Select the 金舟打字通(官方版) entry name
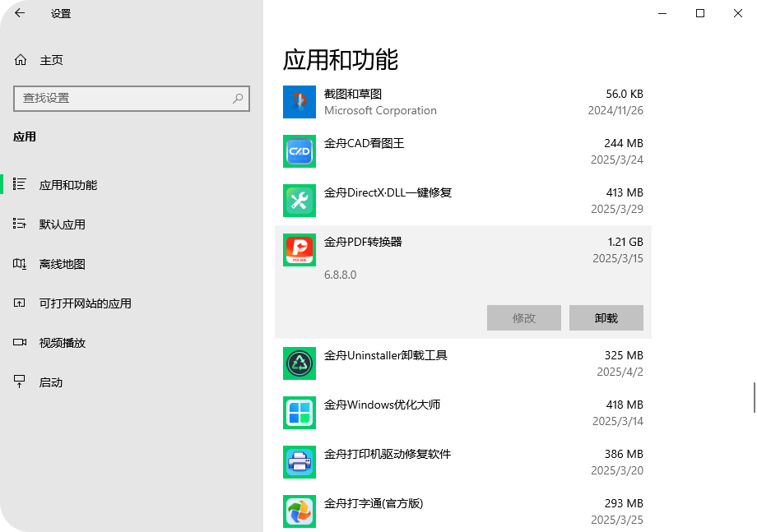The width and height of the screenshot is (757, 532). tap(374, 503)
